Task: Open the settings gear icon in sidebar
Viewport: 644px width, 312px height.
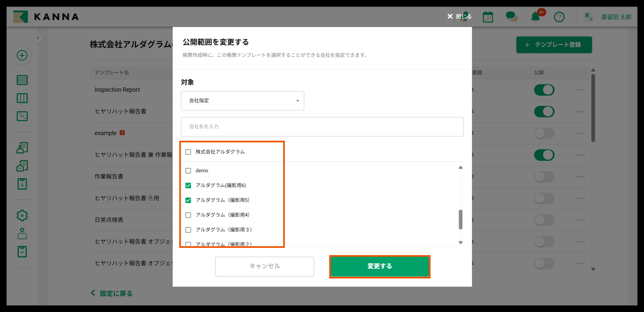Action: 22,215
